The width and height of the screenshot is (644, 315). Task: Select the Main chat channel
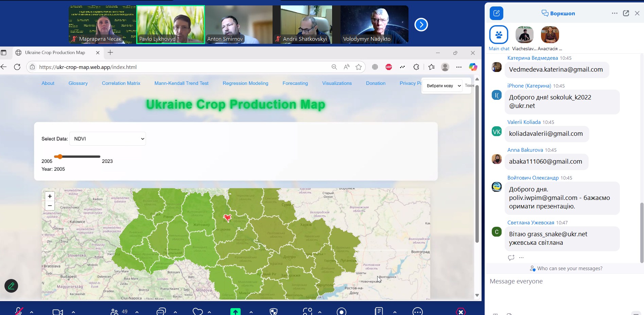[x=499, y=38]
